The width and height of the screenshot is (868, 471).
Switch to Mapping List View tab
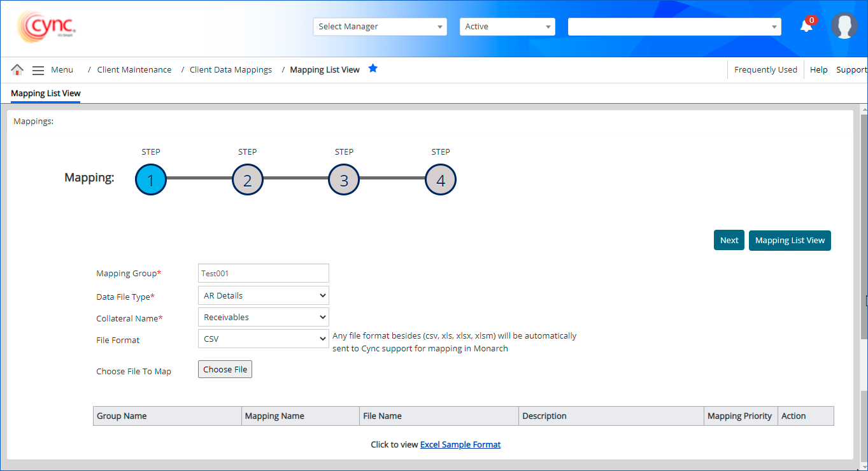pos(46,94)
